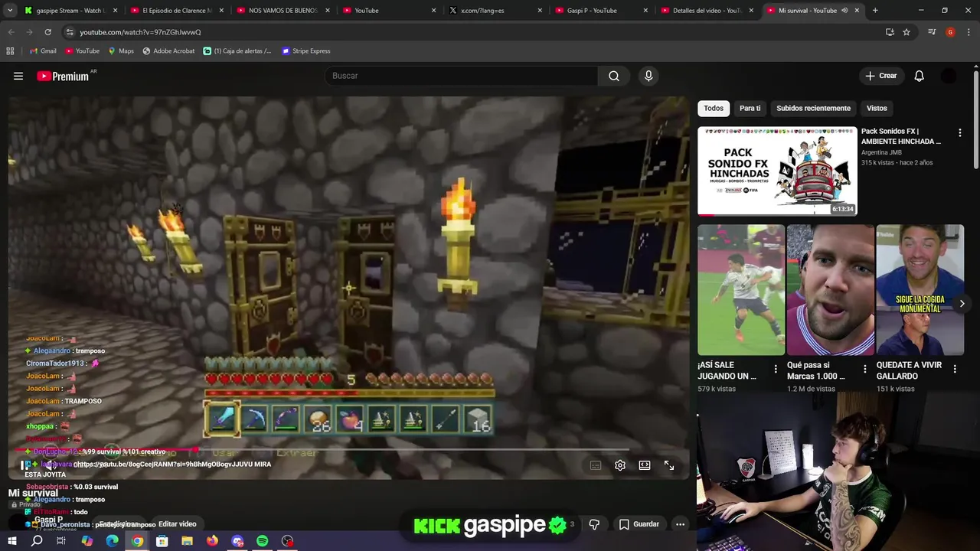The image size is (980, 551).
Task: Pause the video playback
Action: tap(25, 465)
